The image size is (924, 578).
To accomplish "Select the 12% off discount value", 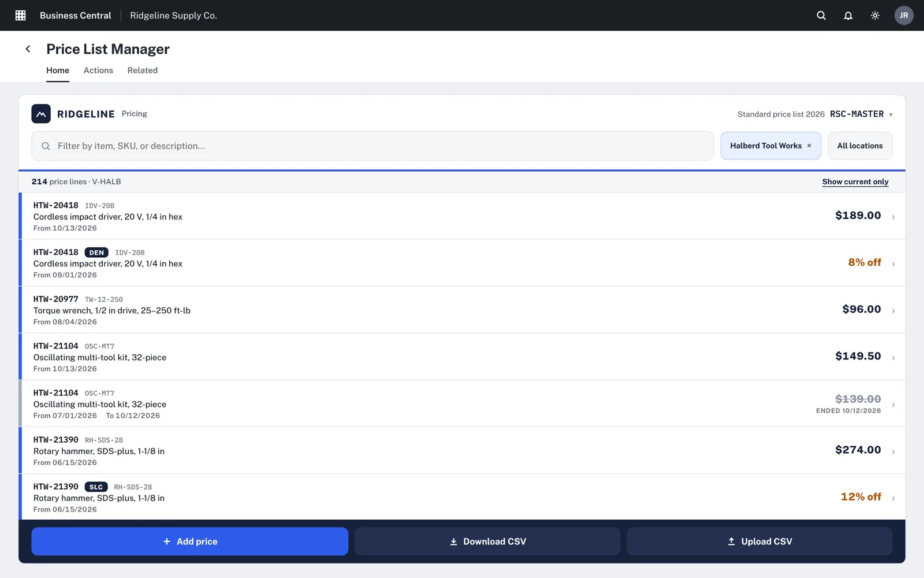I will click(x=861, y=497).
